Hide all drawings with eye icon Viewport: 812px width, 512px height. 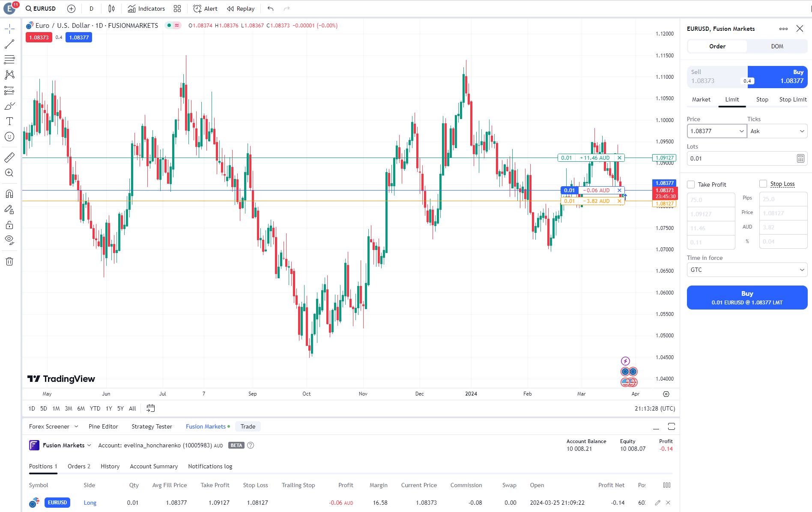point(9,240)
